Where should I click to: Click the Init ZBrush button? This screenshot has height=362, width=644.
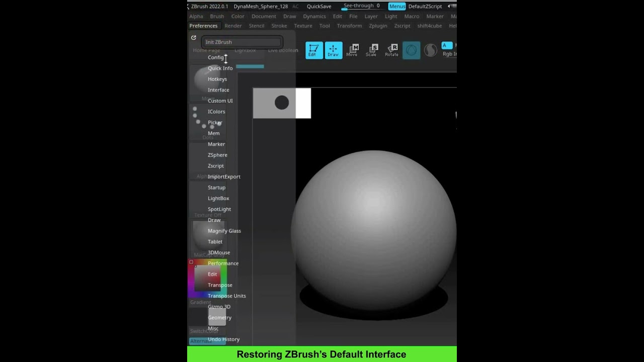[x=242, y=42]
